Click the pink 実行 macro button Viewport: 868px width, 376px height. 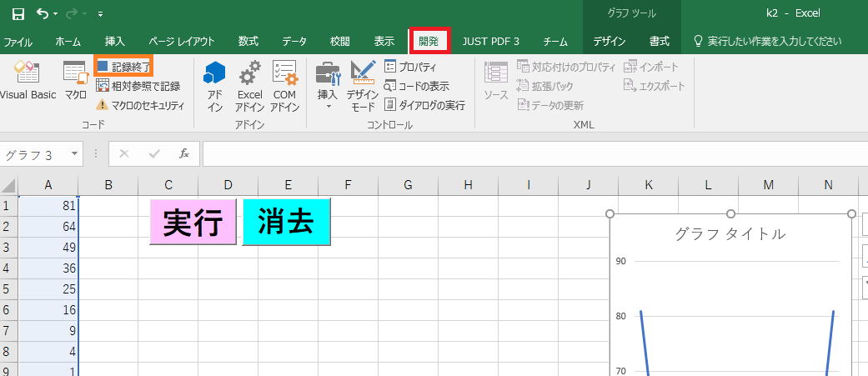point(193,222)
